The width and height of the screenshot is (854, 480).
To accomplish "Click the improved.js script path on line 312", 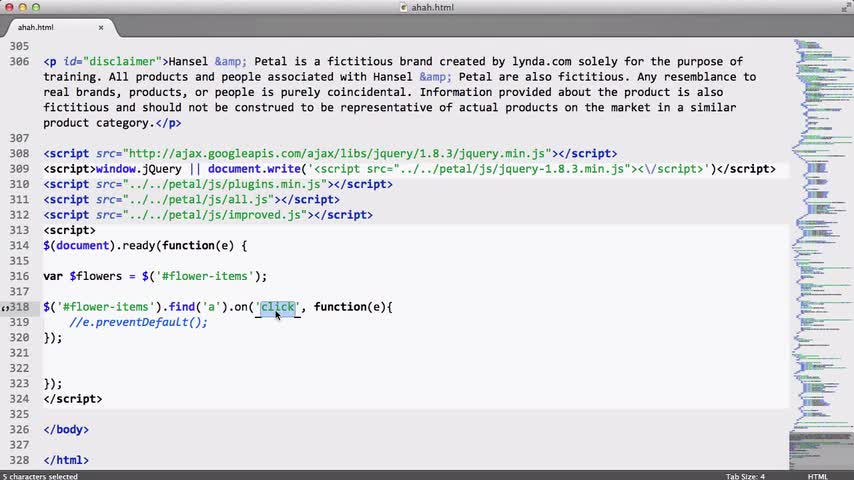I will pyautogui.click(x=215, y=215).
